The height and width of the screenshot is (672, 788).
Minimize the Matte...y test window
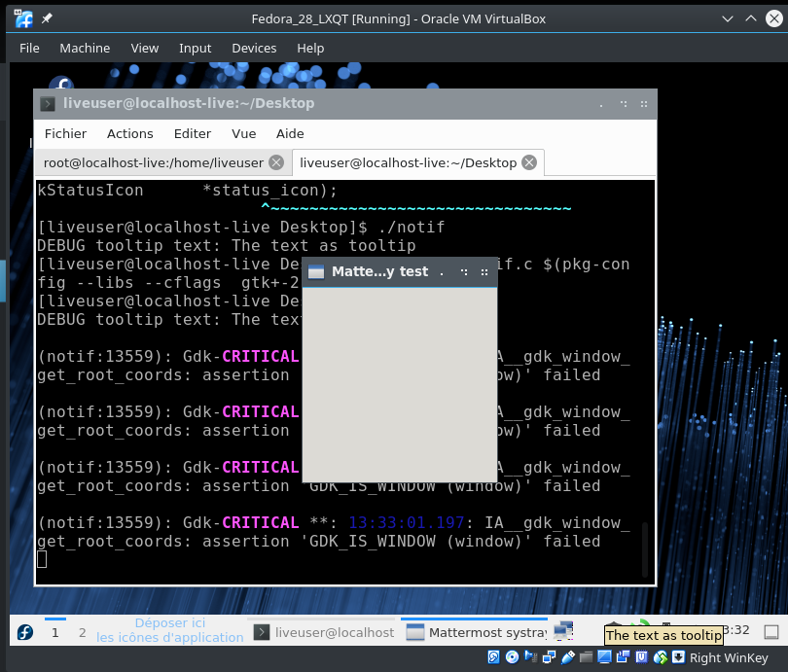[442, 273]
